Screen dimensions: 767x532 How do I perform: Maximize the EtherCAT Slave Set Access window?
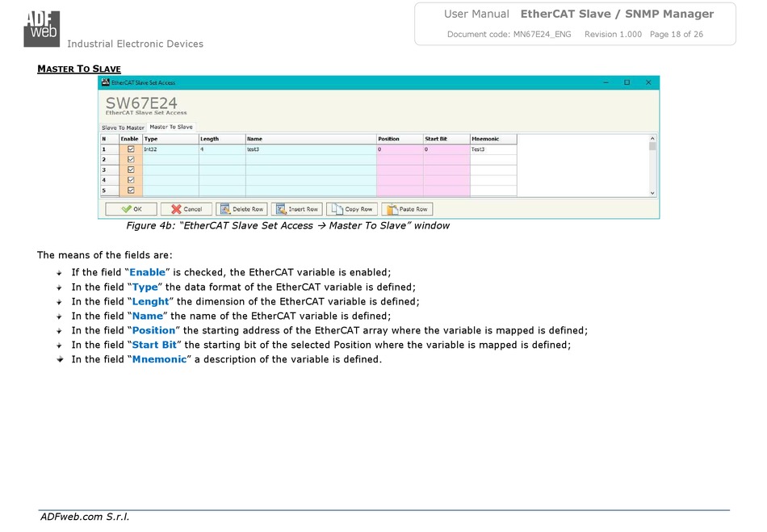(x=627, y=82)
